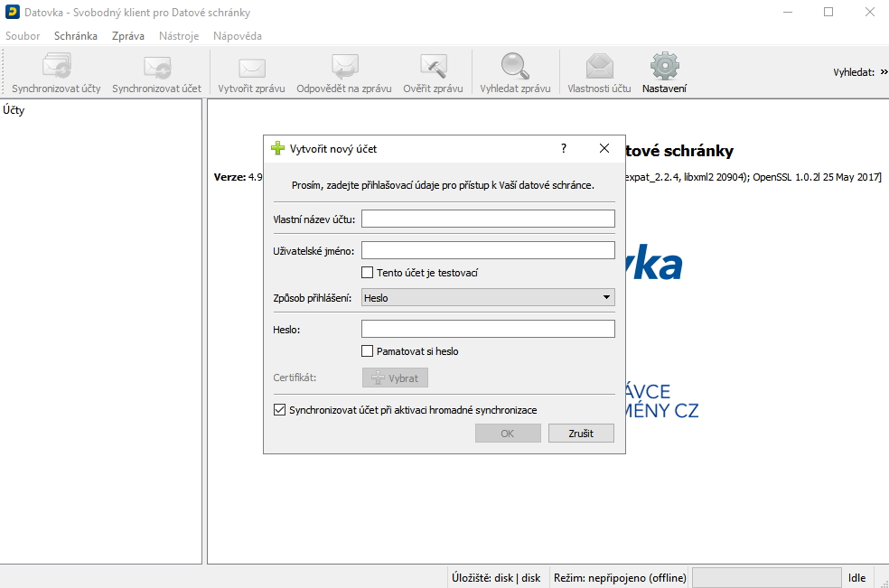Enable Tento účet je testovací checkbox

pyautogui.click(x=368, y=273)
